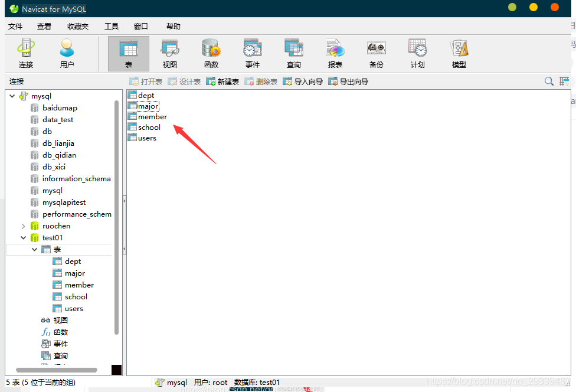
Task: Click the grid view icon beside search
Action: point(564,81)
